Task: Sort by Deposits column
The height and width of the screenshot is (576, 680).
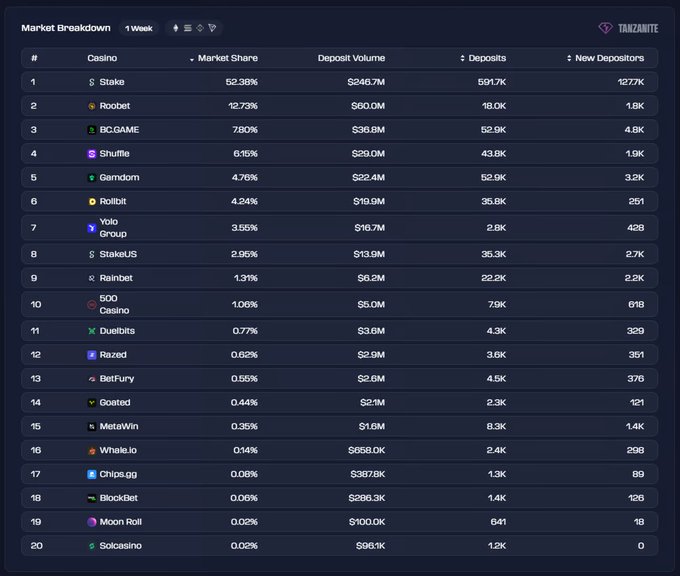Action: [483, 58]
